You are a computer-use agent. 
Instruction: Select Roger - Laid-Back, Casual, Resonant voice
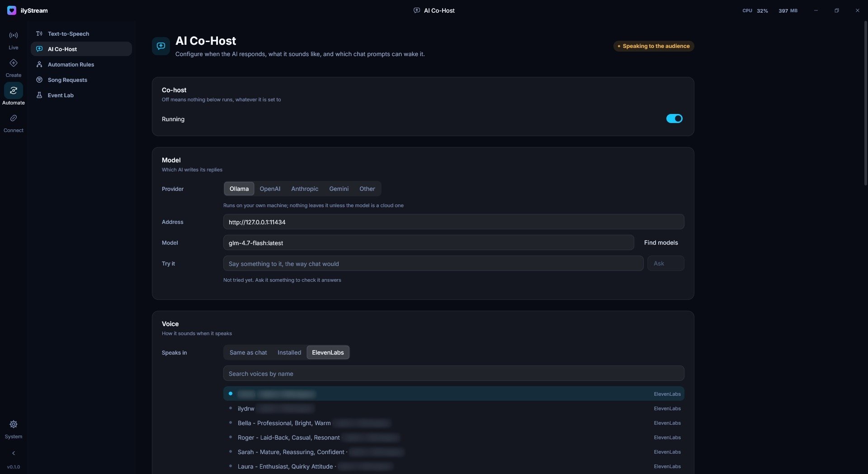[453, 437]
